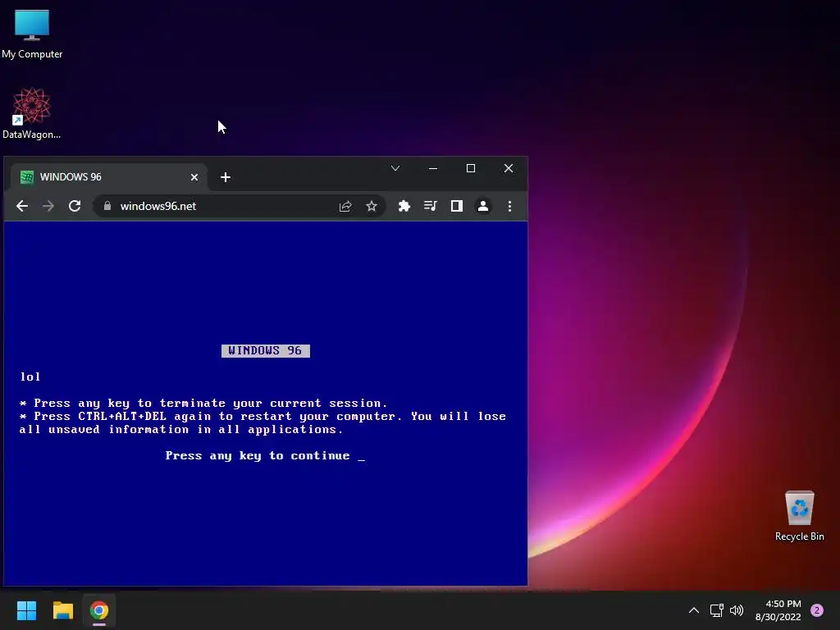Go back to the previous page
This screenshot has width=840, height=630.
pyautogui.click(x=22, y=206)
